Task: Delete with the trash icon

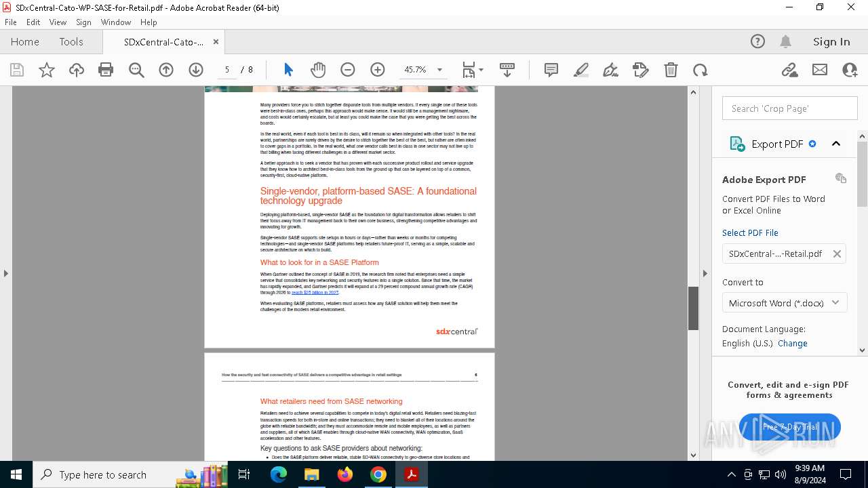Action: coord(671,70)
